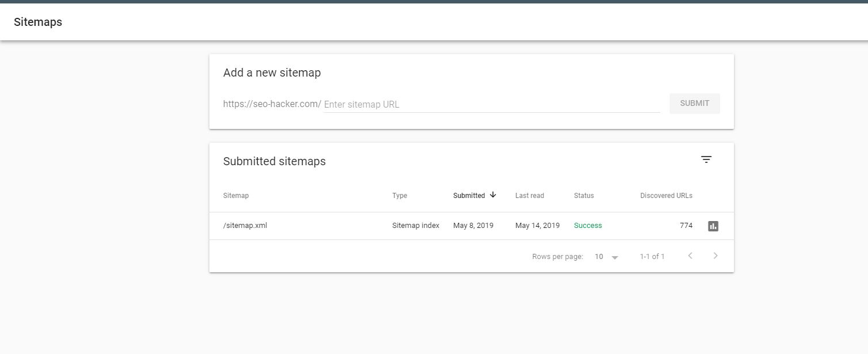Viewport: 868px width, 354px height.
Task: Open the filter icon in Submitted sitemaps
Action: tap(706, 159)
